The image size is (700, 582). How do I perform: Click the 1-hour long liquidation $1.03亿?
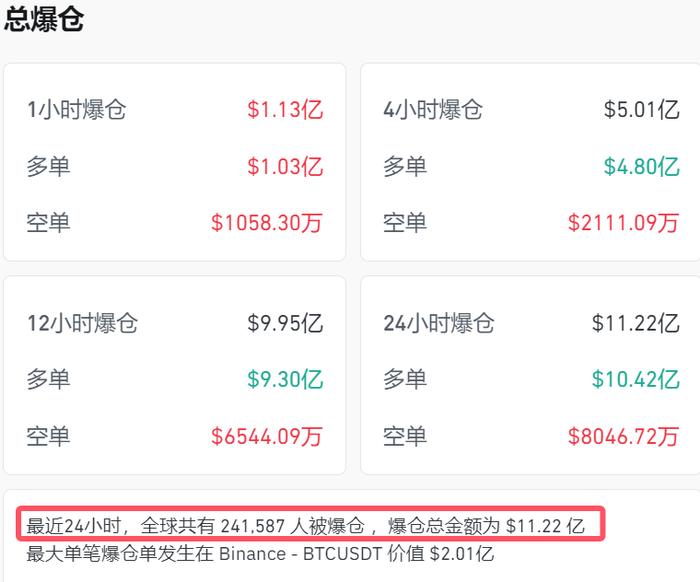tap(285, 166)
